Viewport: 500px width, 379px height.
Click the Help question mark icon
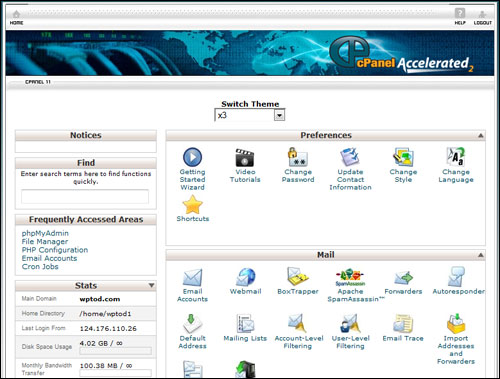460,14
